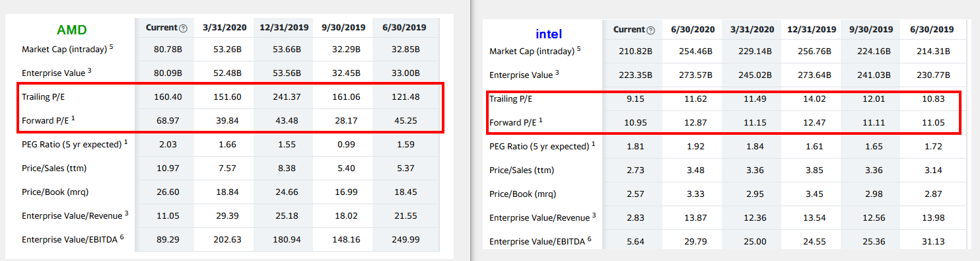Click Intel Enterprise Value label

pos(524,75)
